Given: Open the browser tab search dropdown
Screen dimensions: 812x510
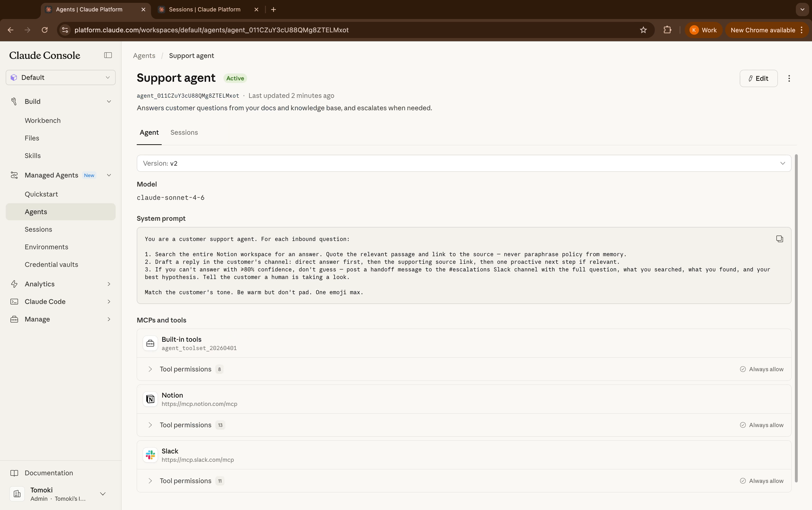Looking at the screenshot, I should pyautogui.click(x=802, y=10).
